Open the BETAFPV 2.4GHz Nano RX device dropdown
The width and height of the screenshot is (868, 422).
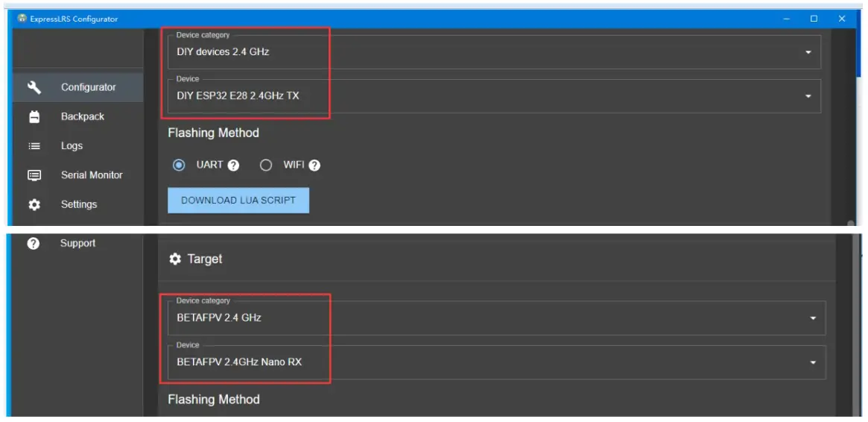(x=496, y=362)
